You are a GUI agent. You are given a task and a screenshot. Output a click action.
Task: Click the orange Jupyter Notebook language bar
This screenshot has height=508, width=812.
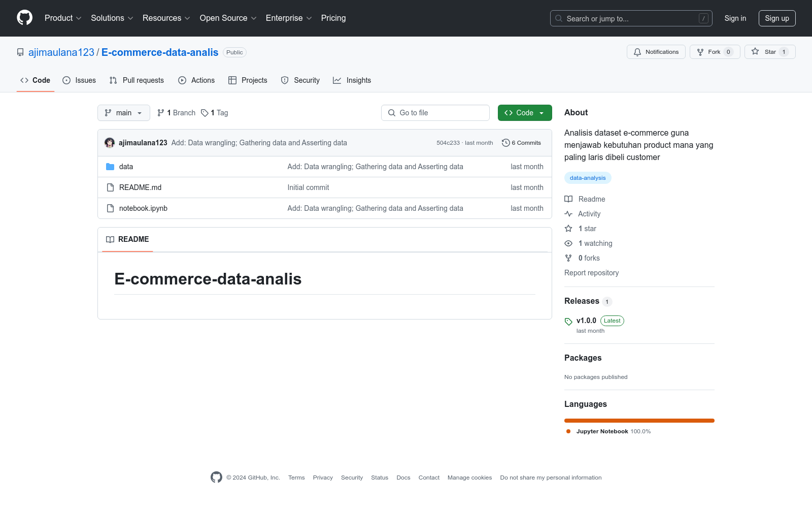click(639, 421)
